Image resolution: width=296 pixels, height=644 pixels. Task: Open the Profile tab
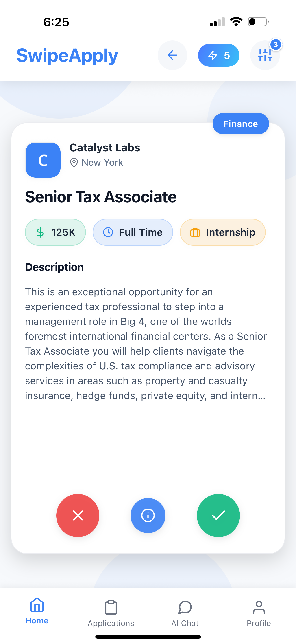click(x=259, y=613)
